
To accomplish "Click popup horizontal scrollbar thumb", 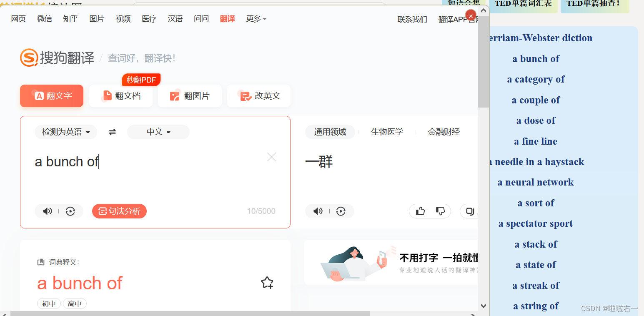I will tap(190, 313).
